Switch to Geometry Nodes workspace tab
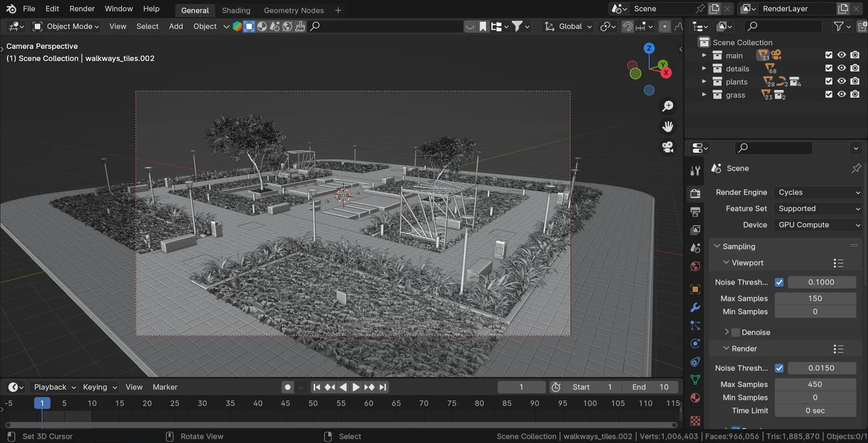The height and width of the screenshot is (443, 868). point(293,10)
